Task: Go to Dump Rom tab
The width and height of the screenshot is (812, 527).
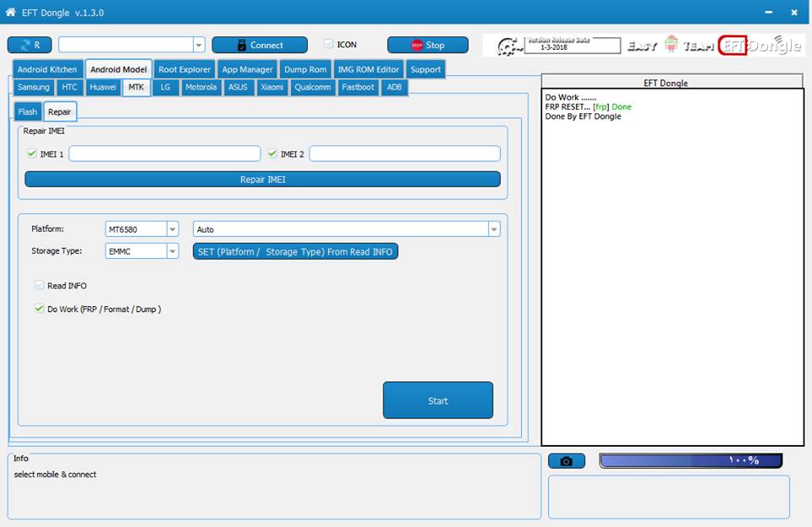Action: point(305,69)
